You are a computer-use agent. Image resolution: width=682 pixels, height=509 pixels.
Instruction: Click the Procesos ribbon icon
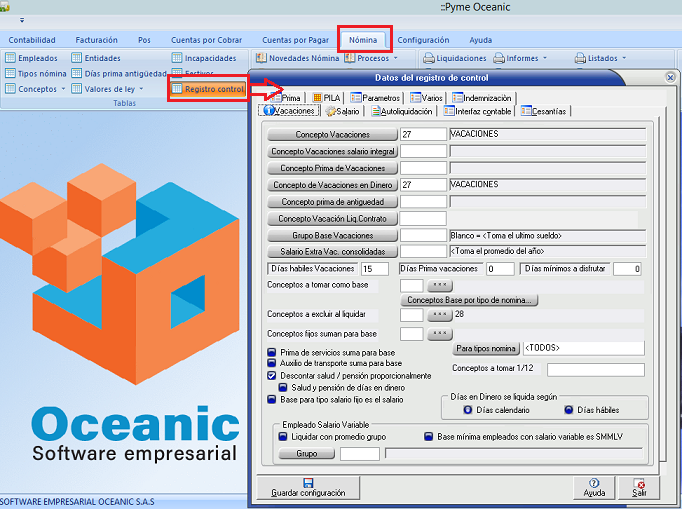(350, 58)
